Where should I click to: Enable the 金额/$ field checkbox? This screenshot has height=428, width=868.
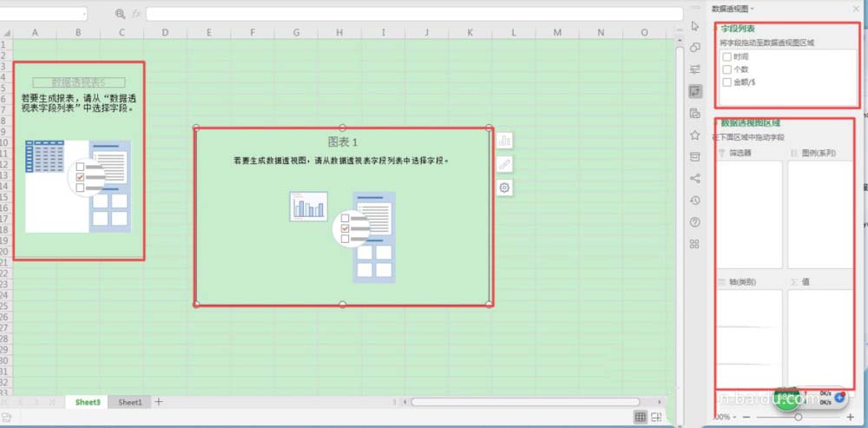[727, 82]
